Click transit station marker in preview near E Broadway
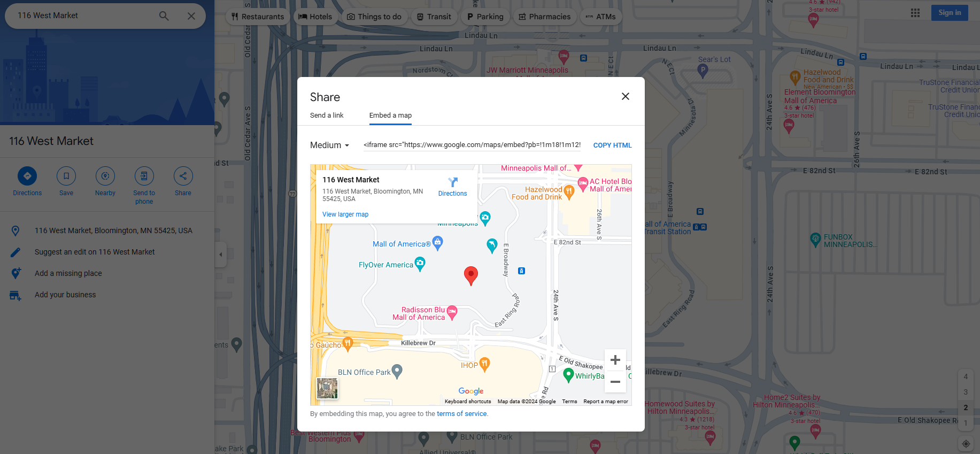The height and width of the screenshot is (454, 980). 521,271
